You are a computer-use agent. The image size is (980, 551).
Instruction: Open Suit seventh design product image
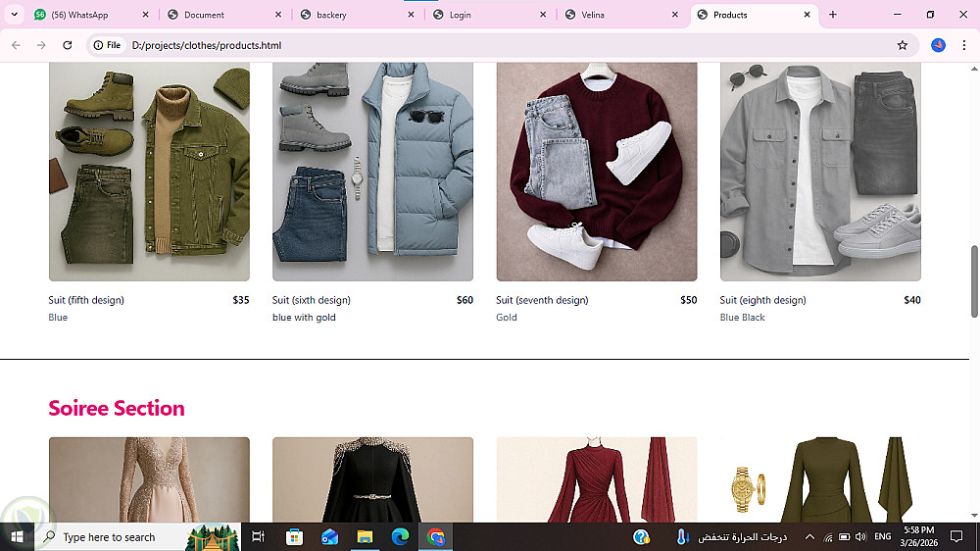click(x=597, y=172)
